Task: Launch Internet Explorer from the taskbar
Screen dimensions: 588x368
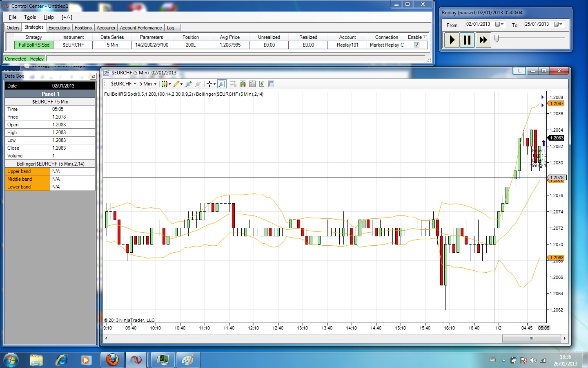Action: [x=61, y=360]
